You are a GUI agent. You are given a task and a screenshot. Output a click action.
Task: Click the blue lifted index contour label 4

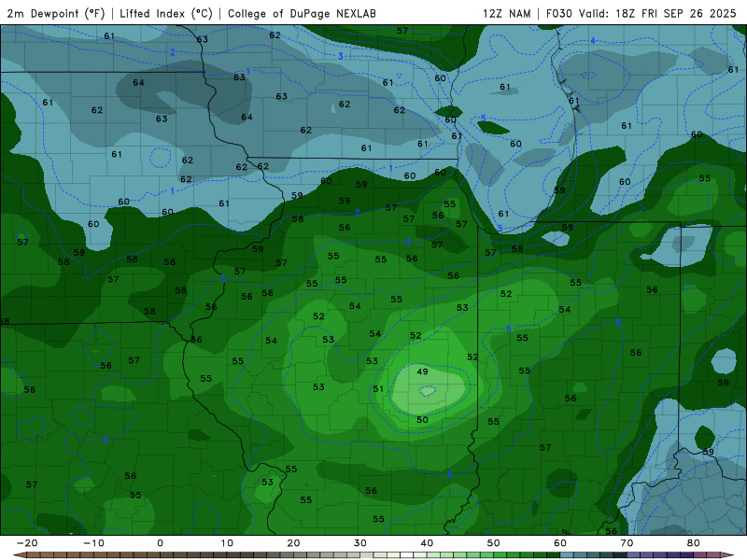point(593,40)
